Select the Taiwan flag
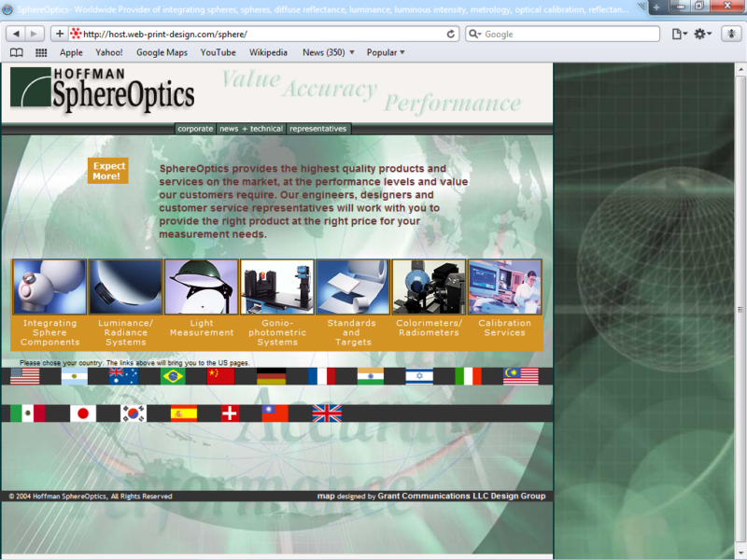Viewport: 747px width, 560px height. 275,413
